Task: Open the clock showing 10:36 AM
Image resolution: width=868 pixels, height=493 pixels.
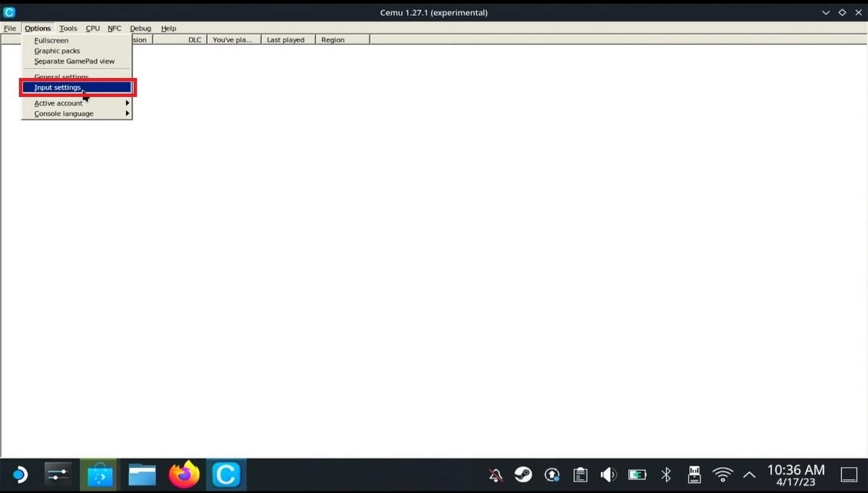Action: [796, 475]
